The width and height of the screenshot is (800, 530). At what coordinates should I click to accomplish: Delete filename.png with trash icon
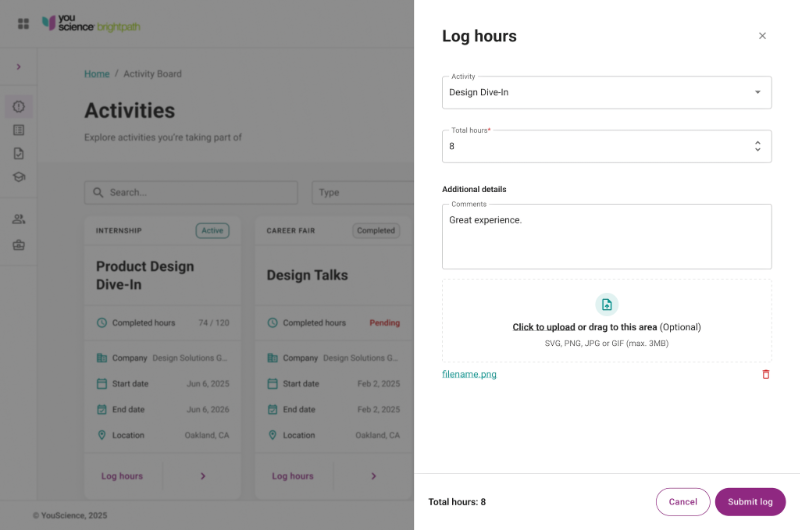tap(766, 374)
